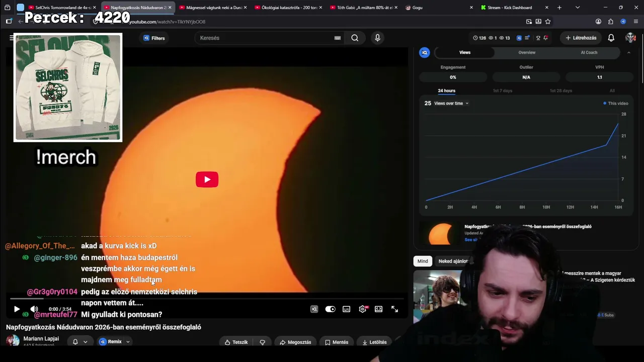Mute the video volume speaker icon
Image resolution: width=644 pixels, height=362 pixels.
click(34, 309)
